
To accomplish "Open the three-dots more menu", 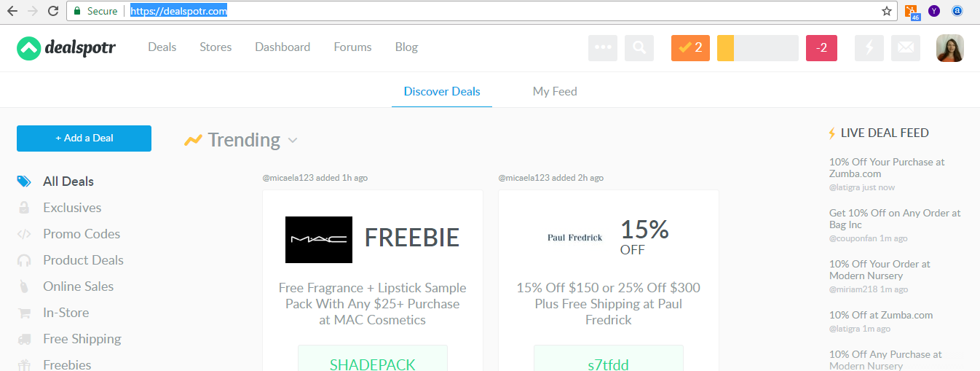I will (603, 48).
